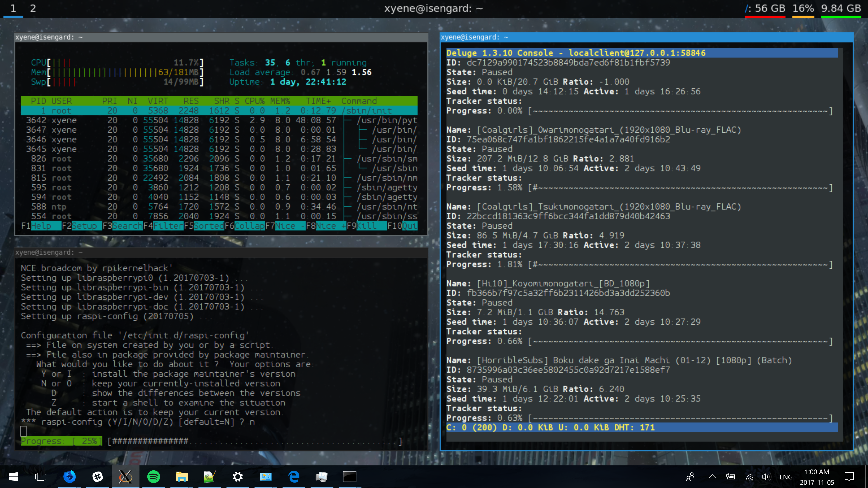Open Spotify from the taskbar

(154, 476)
